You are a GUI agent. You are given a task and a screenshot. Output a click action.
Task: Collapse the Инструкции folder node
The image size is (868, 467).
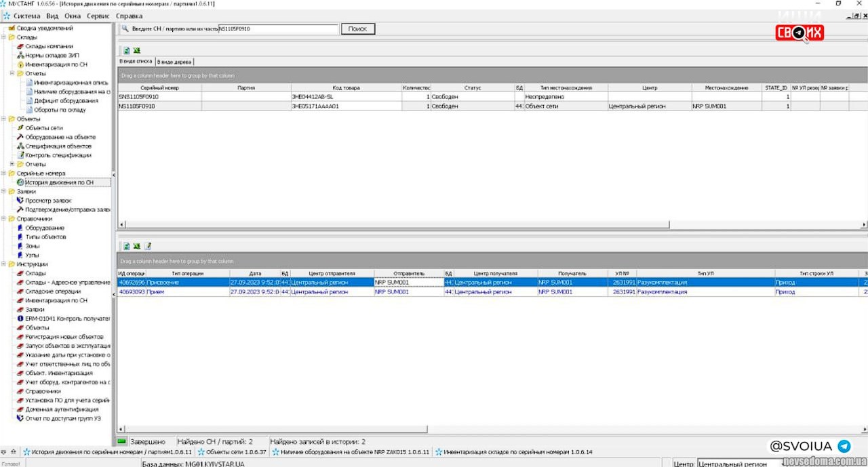click(x=3, y=264)
